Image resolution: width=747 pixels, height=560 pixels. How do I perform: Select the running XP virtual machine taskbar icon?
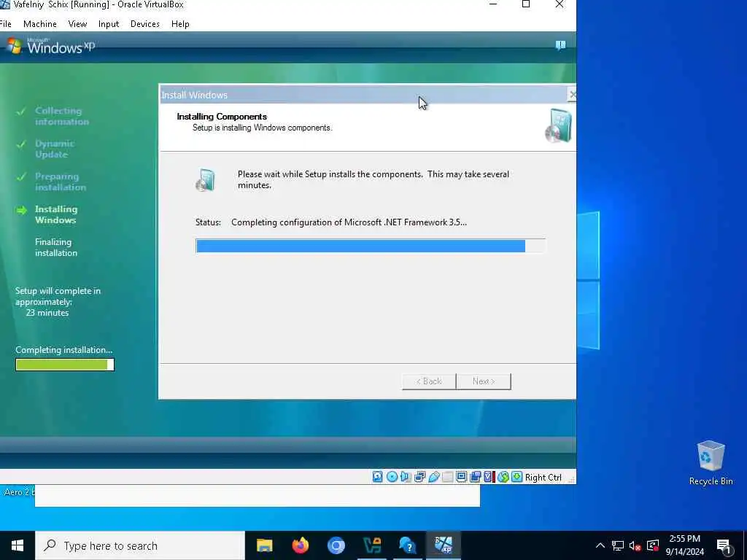(x=443, y=545)
